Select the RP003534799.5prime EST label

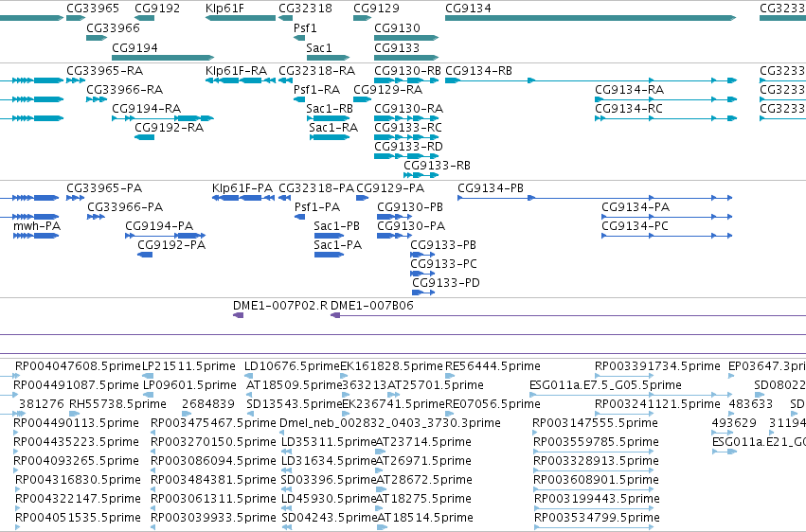coord(598,518)
